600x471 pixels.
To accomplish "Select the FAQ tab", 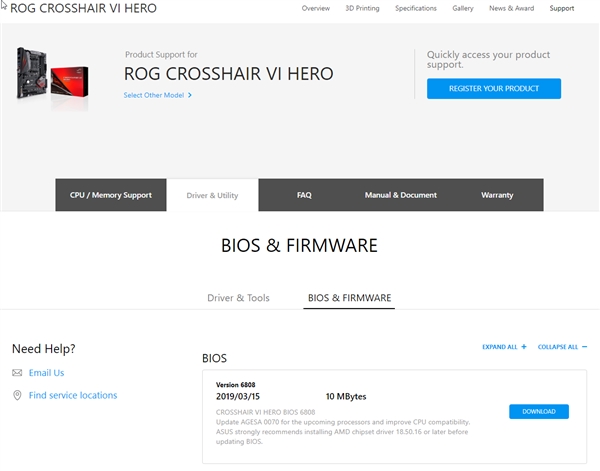I will point(304,195).
